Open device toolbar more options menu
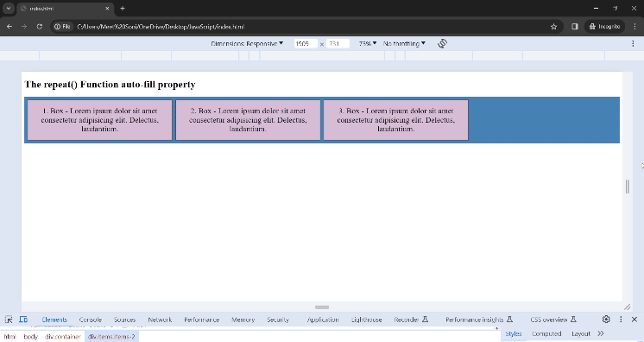 point(633,43)
